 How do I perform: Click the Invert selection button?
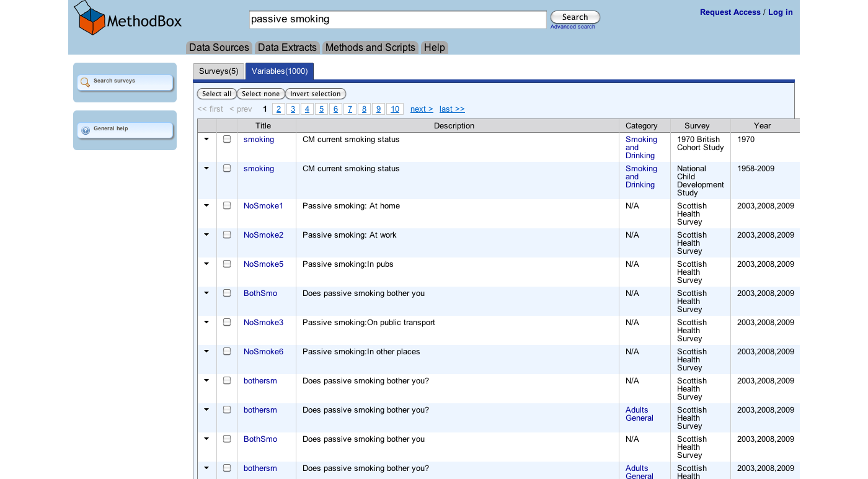316,94
